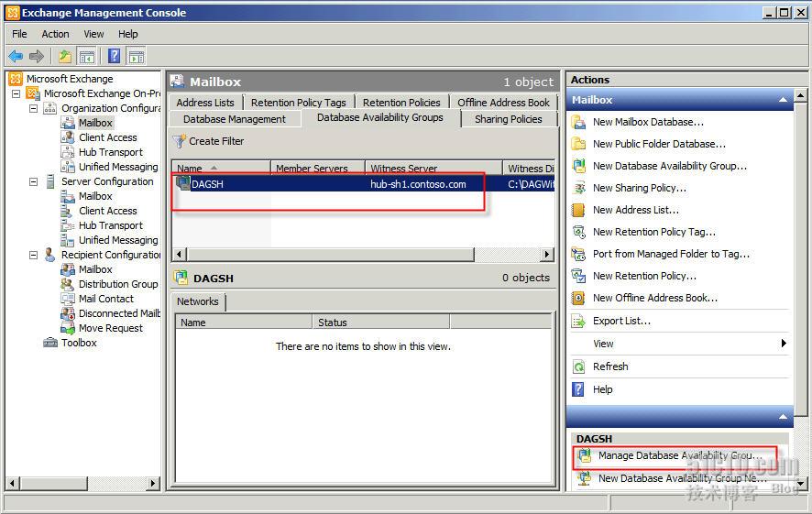Click the Forward arrow toolbar icon
Image resolution: width=812 pixels, height=514 pixels.
click(37, 56)
